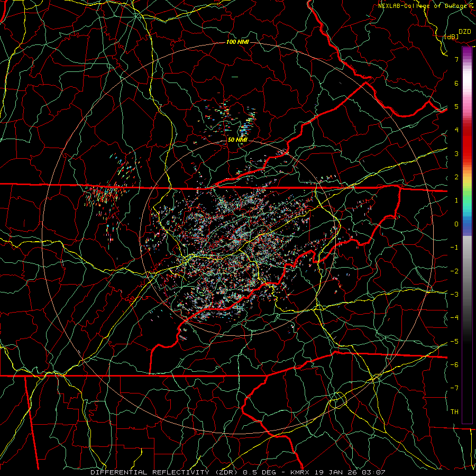Click the legend value "-5"
This screenshot has width=476, height=476.
tap(454, 341)
